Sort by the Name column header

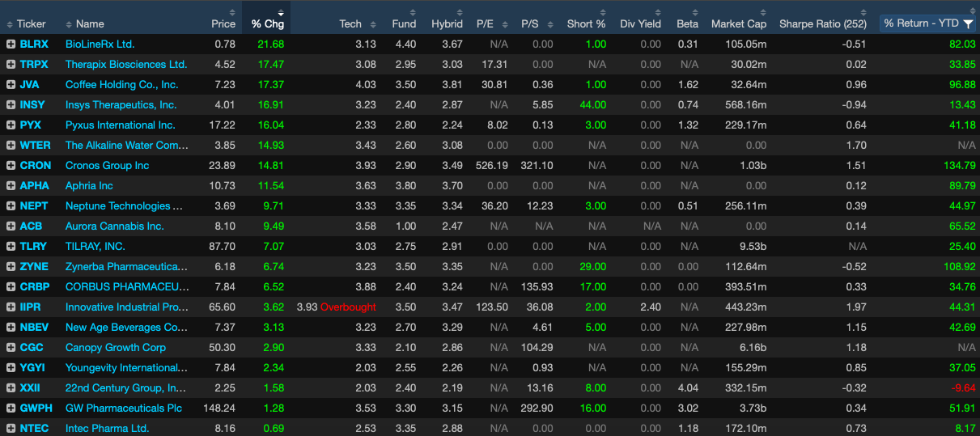(x=91, y=23)
